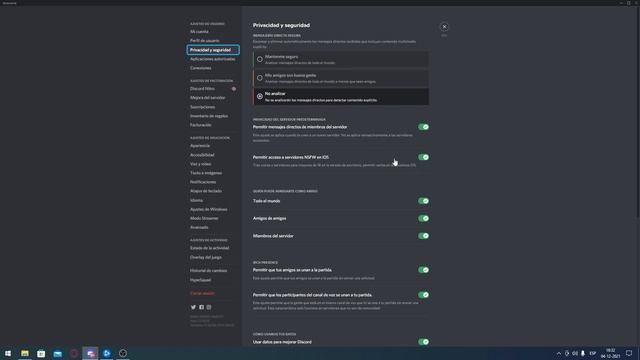640x360 pixels.
Task: Click the tray volume icon
Action: 575,353
